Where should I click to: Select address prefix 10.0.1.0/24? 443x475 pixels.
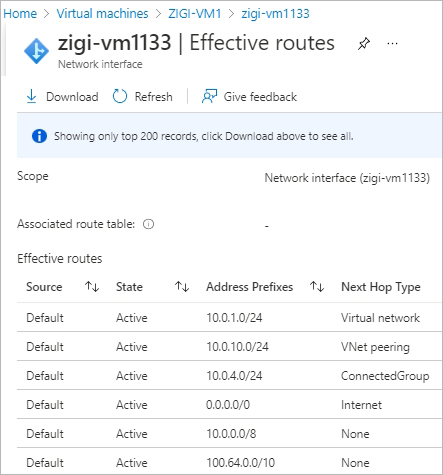click(x=234, y=318)
